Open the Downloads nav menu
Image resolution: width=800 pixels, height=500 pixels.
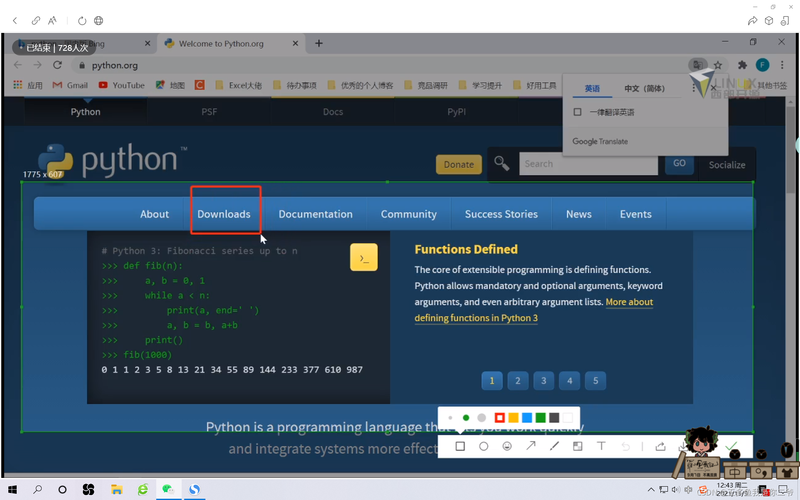pos(224,214)
